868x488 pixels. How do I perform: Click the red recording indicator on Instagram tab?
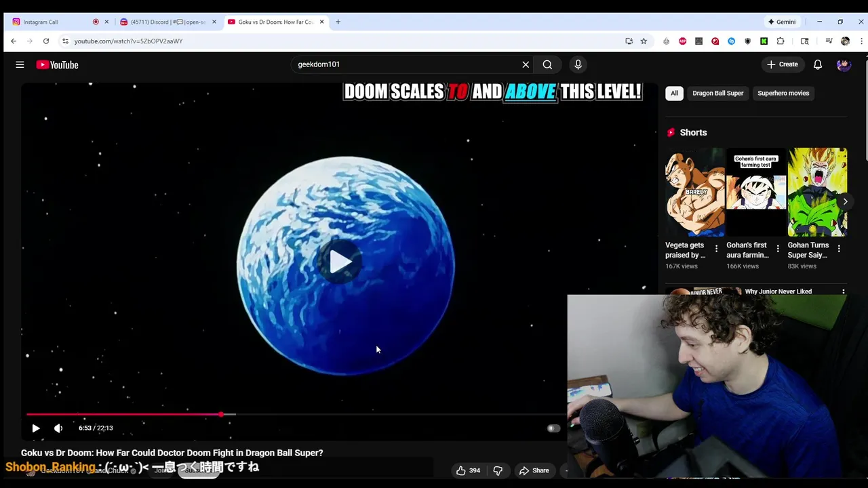(96, 22)
